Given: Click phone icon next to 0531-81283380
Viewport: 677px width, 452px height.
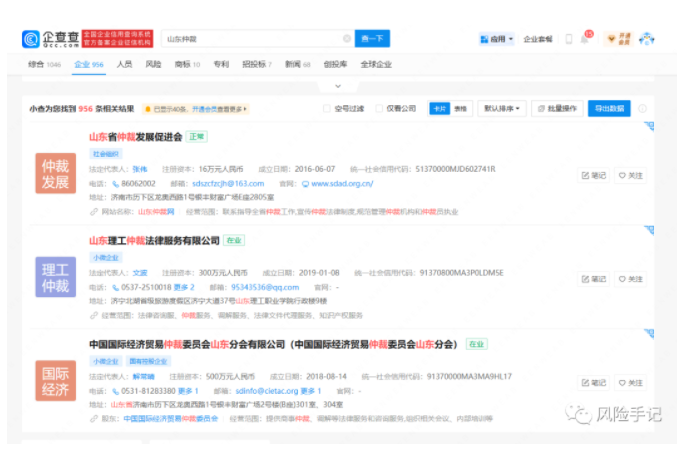Looking at the screenshot, I should pos(115,392).
